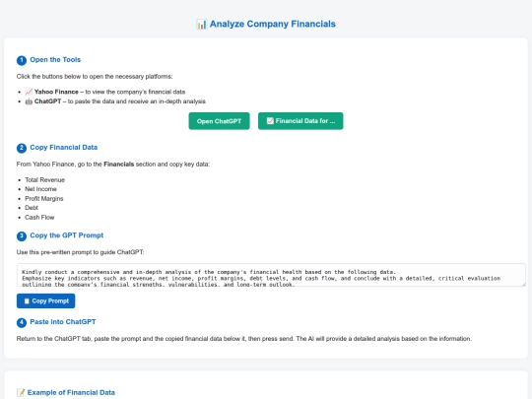Click the 'Copy the GPT Prompt' heading
The image size is (532, 399).
(x=67, y=235)
